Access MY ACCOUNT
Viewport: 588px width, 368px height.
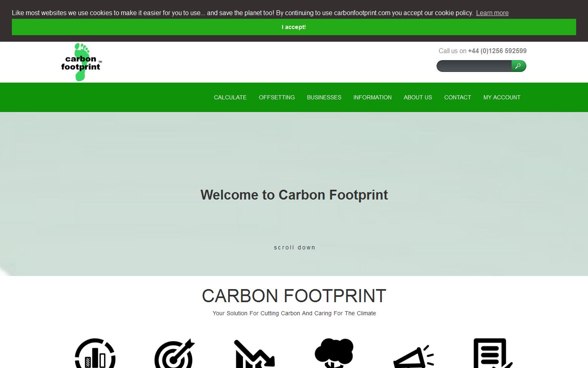point(502,97)
